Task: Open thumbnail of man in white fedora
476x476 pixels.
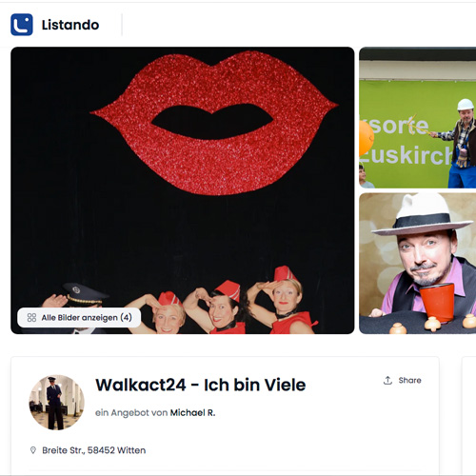Action: coord(418,264)
